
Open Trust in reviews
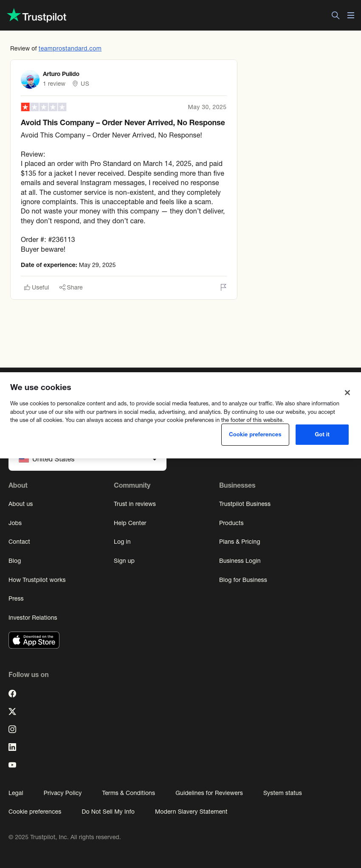(135, 504)
